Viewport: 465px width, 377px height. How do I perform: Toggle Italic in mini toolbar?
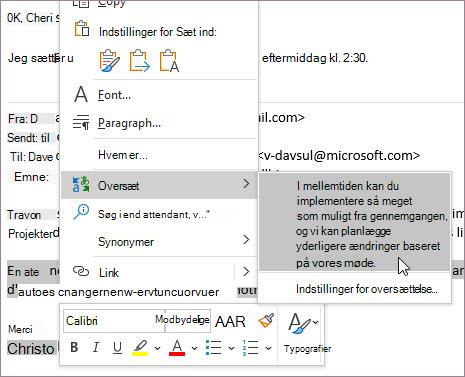pyautogui.click(x=96, y=347)
